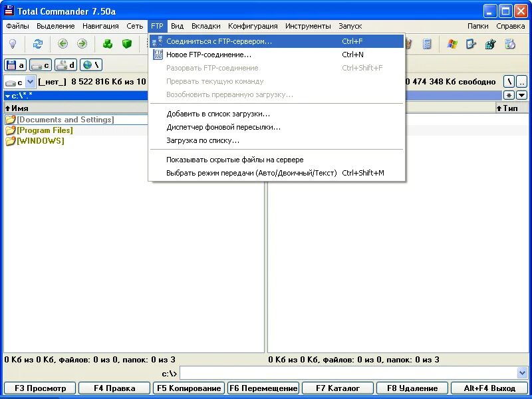Sort left panel by Имя column
Image resolution: width=532 pixels, height=399 pixels.
click(76, 108)
